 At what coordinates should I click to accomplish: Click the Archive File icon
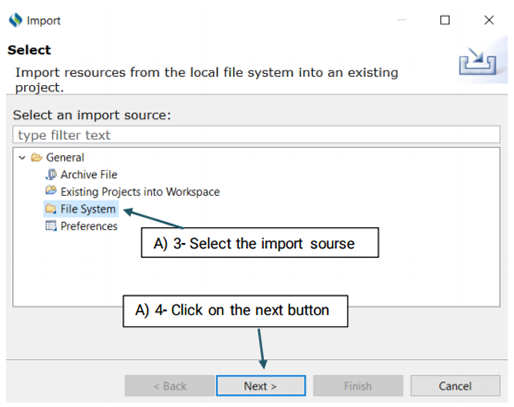click(x=51, y=174)
